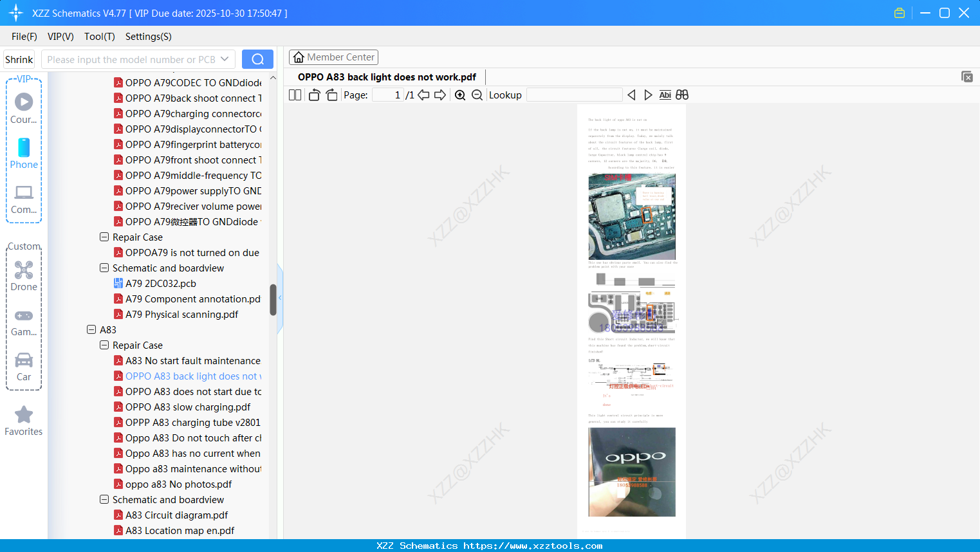Click the file tree scrollbar thumb
The width and height of the screenshot is (980, 552).
(273, 300)
